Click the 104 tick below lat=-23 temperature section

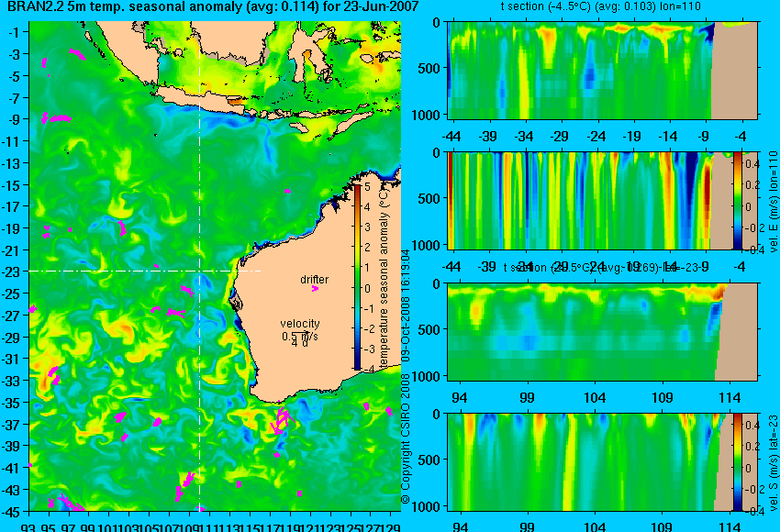point(595,398)
